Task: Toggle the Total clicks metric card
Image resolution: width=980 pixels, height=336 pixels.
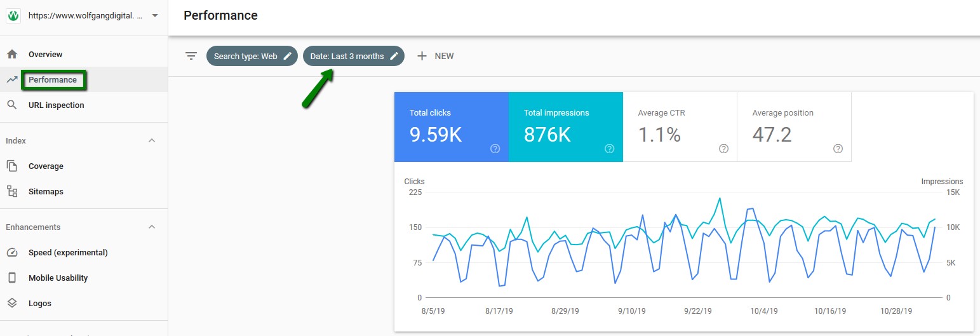Action: pos(451,127)
